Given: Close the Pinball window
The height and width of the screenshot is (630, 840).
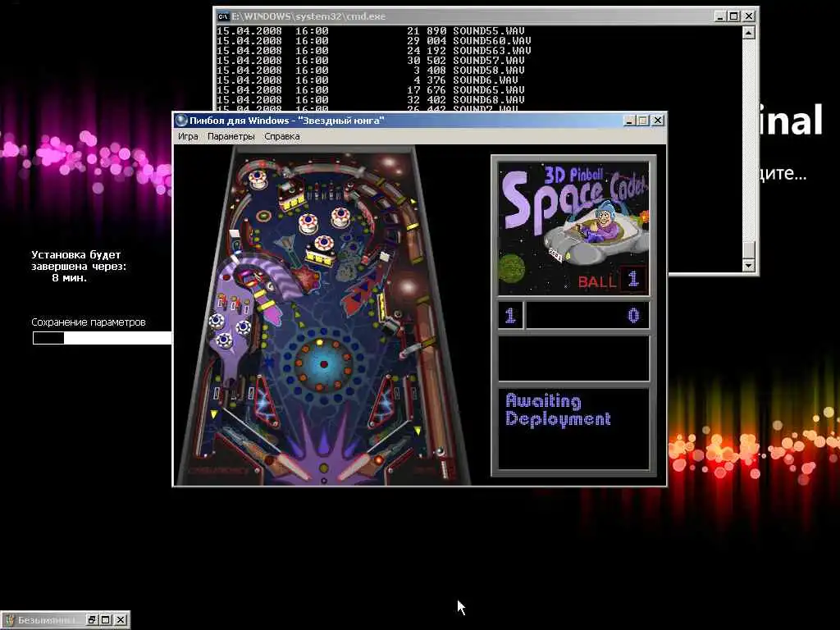Looking at the screenshot, I should tap(657, 121).
